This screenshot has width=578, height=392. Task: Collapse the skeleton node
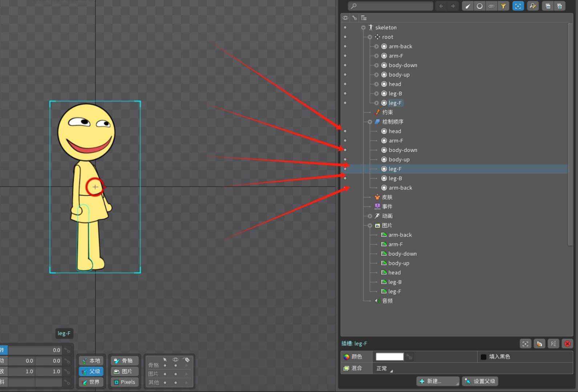(363, 28)
